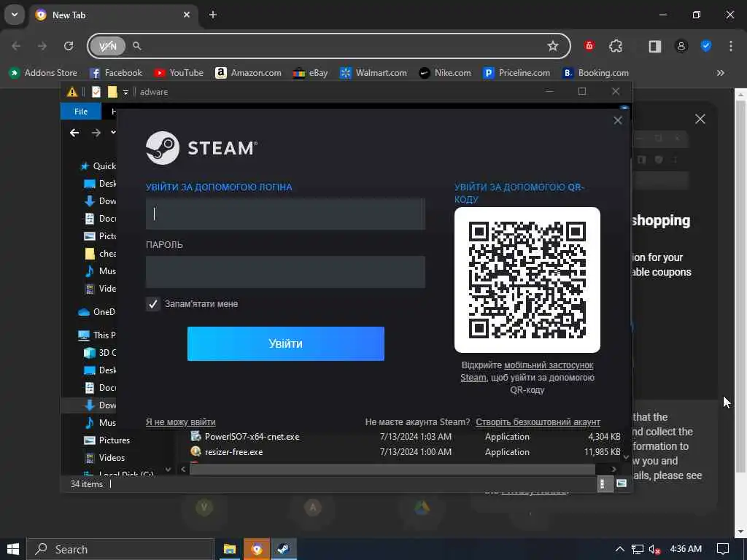Open the Windows Start menu
The width and height of the screenshot is (747, 560).
[13, 549]
